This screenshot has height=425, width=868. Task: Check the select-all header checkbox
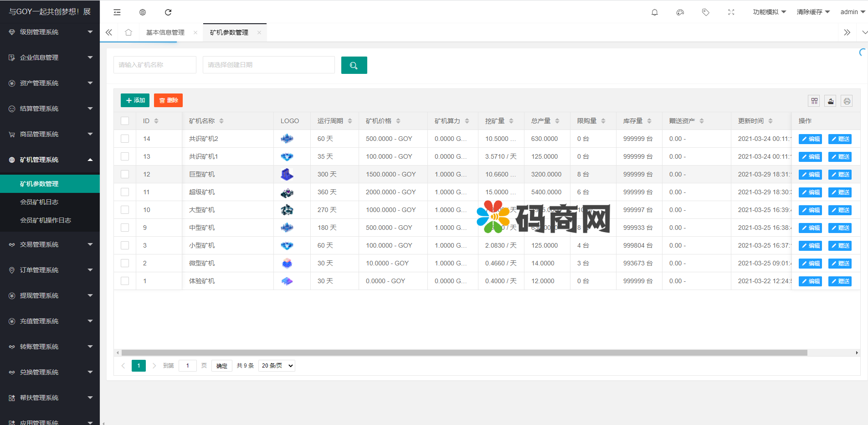[125, 121]
